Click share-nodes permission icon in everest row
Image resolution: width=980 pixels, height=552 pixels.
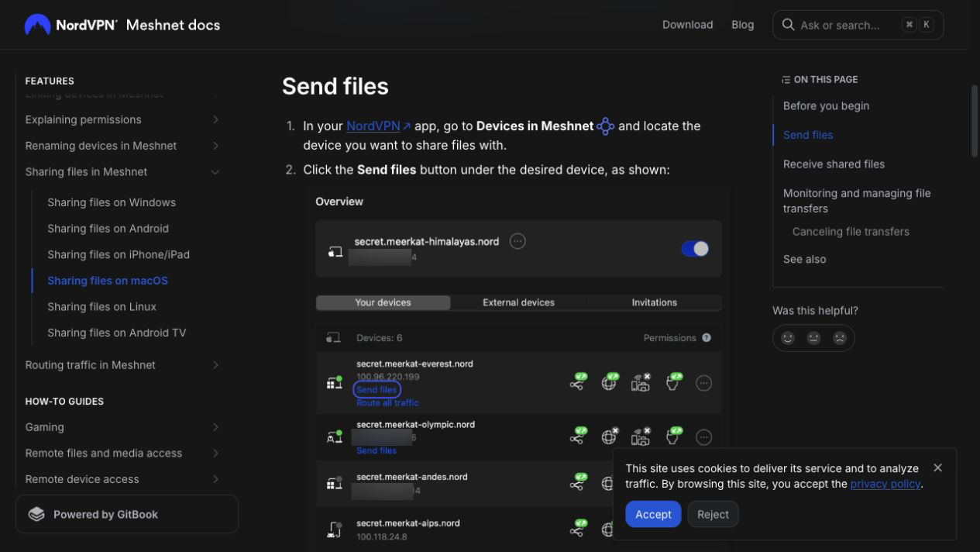click(x=579, y=381)
